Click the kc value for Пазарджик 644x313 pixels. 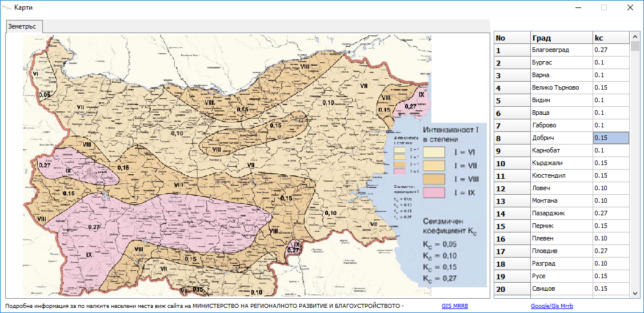[610, 214]
